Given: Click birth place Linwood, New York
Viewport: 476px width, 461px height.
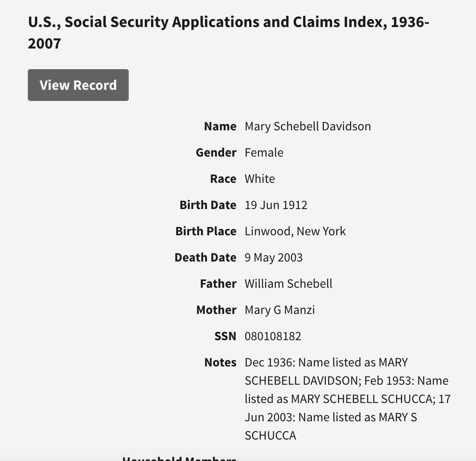Looking at the screenshot, I should tap(295, 231).
